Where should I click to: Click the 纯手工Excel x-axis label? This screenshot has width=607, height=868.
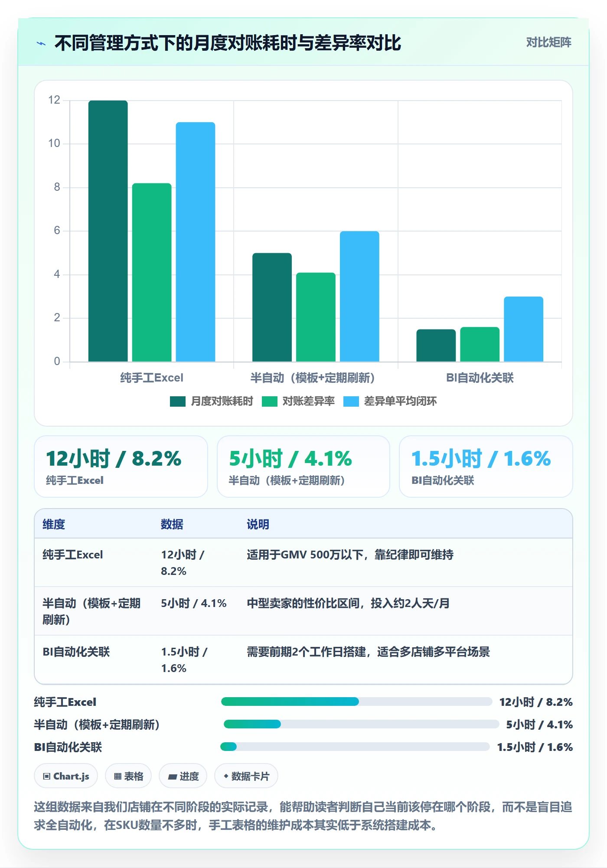pyautogui.click(x=152, y=378)
